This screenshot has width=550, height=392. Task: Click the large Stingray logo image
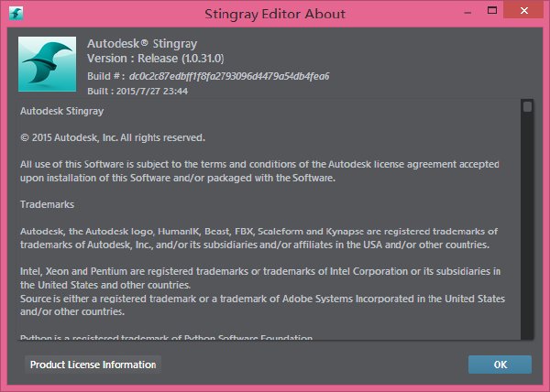(47, 64)
